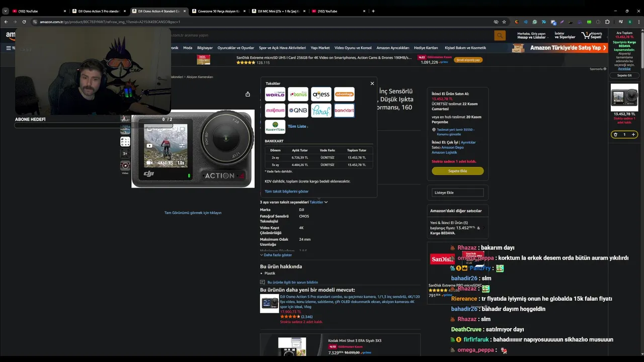Remove cart item with trash icon
Image resolution: width=644 pixels, height=362 pixels.
pos(615,134)
